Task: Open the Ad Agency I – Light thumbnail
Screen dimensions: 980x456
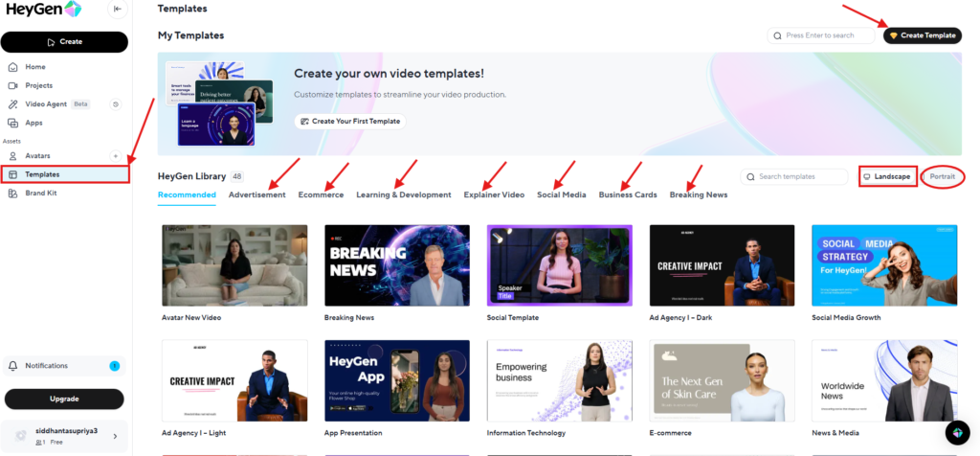Action: tap(234, 380)
